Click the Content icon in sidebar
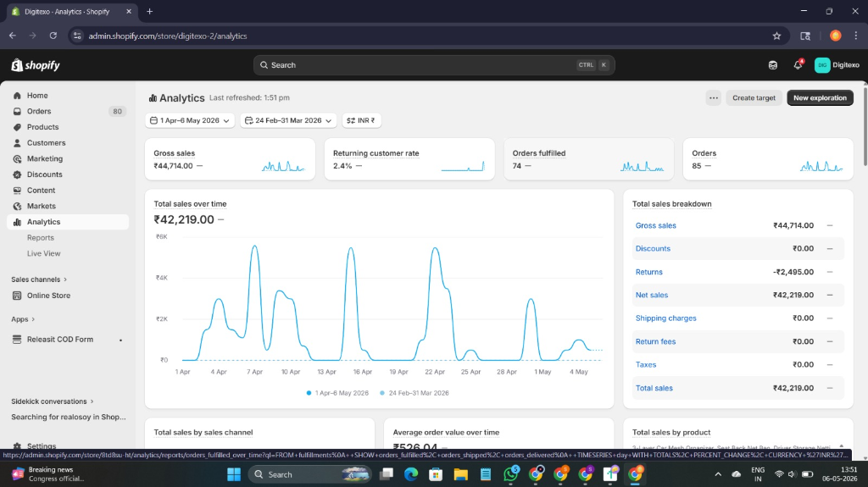 (x=17, y=191)
